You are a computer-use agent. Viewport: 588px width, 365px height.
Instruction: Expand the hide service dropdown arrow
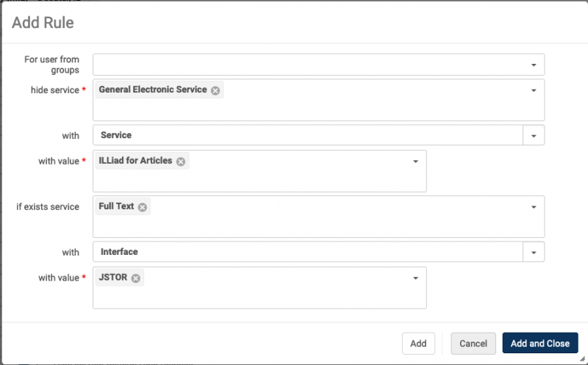[x=534, y=90]
